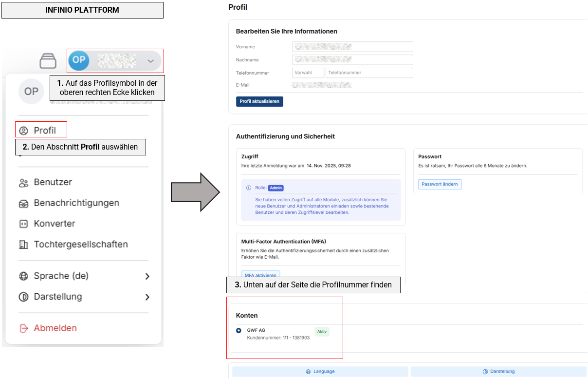Click the bottom Darstellung theme button
Screen dimensions: 588x379
[498, 371]
